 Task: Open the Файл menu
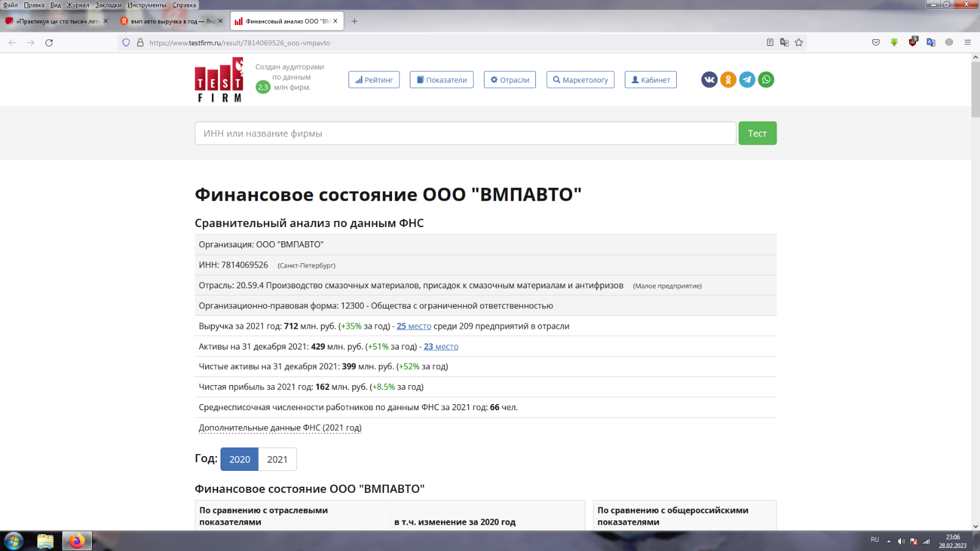click(x=10, y=5)
